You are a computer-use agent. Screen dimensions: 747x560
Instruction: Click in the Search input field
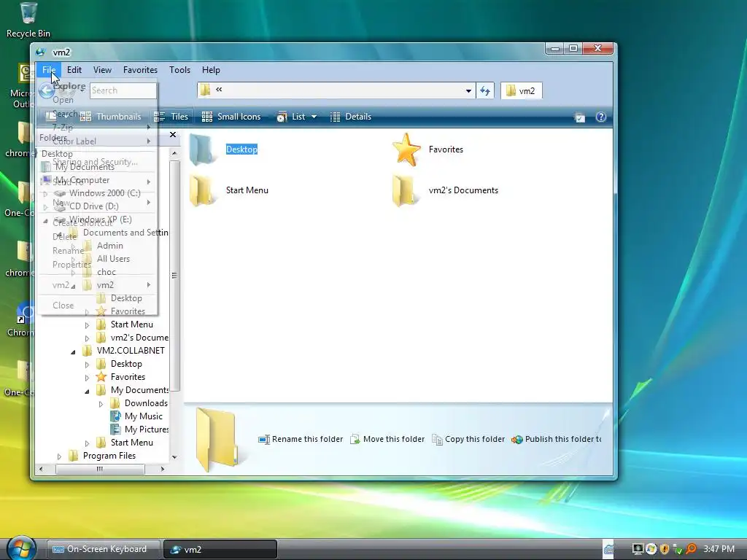123,90
